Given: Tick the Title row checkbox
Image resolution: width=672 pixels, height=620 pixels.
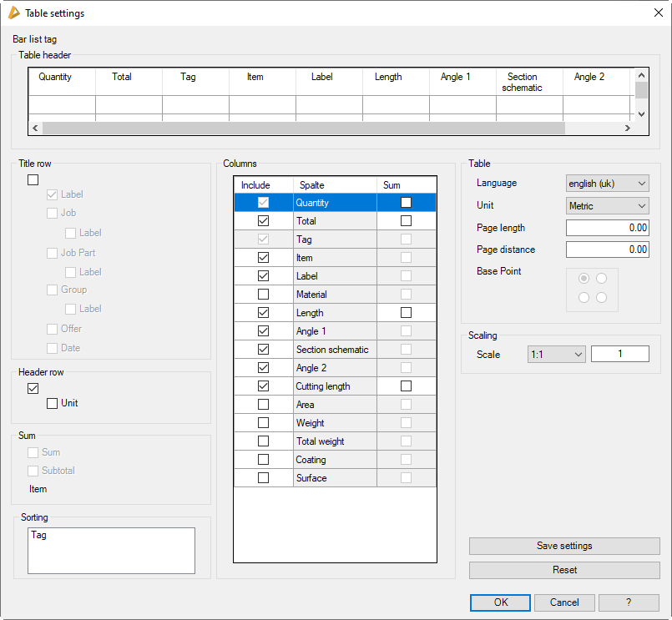Looking at the screenshot, I should (x=33, y=179).
